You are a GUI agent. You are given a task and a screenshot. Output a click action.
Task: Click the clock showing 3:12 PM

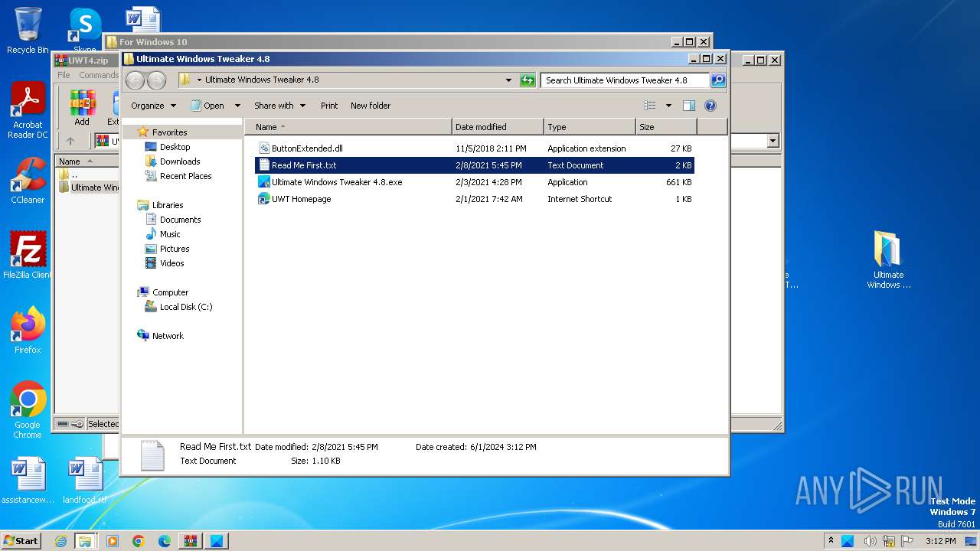[x=940, y=541]
